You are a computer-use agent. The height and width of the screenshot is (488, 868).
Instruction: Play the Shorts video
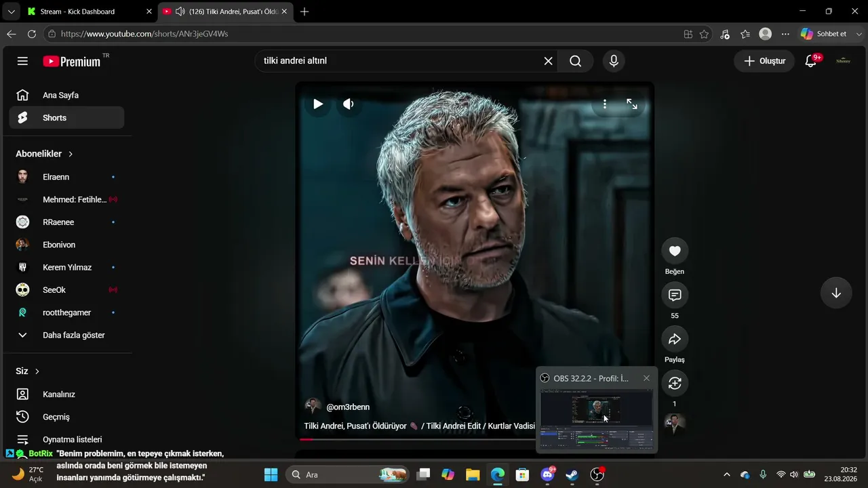pos(318,104)
